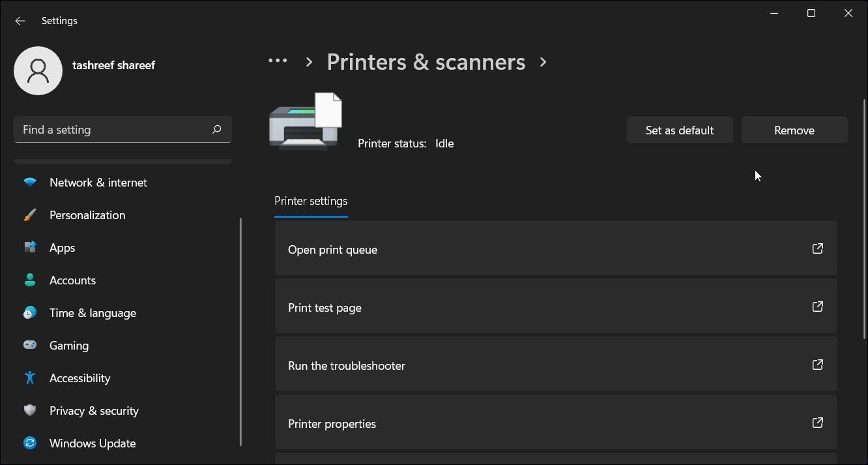Click the chevron before Printers & scanners

coord(308,62)
